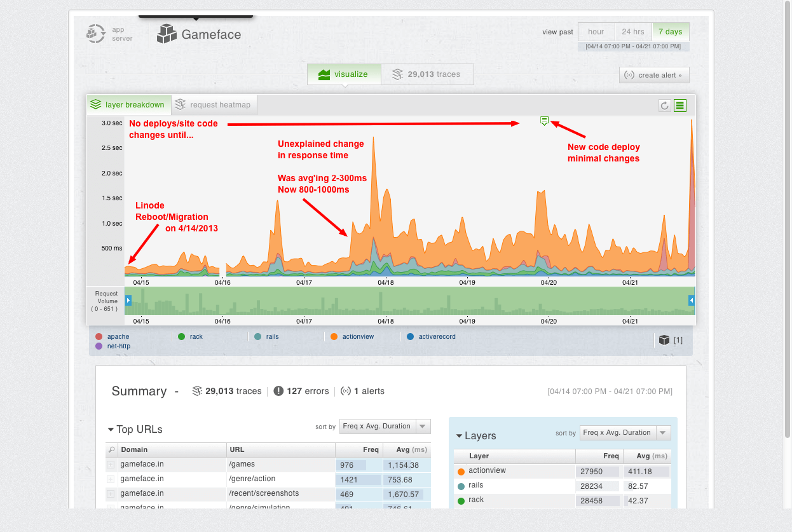Sort Top URLs by Domain column

tap(172, 449)
